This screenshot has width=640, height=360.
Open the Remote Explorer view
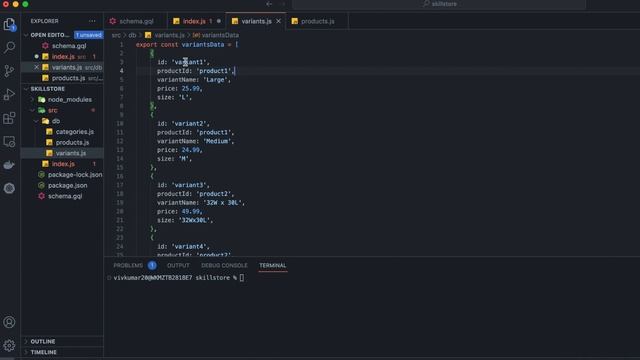(x=9, y=142)
